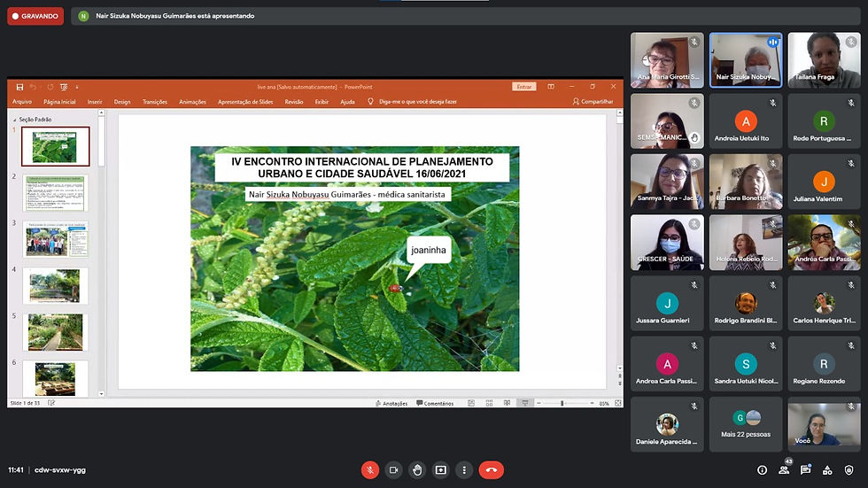
Task: Open the Exibir ribbon tab
Action: [x=322, y=102]
